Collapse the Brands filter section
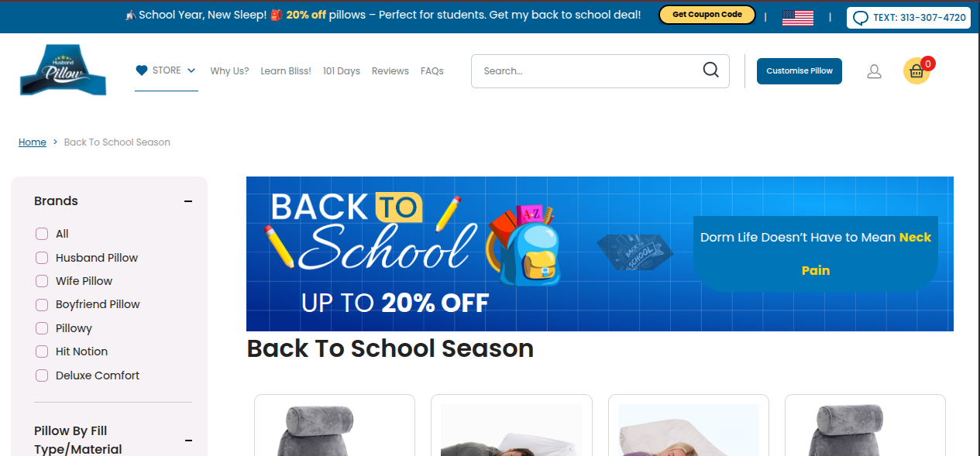980x456 pixels. 188,201
